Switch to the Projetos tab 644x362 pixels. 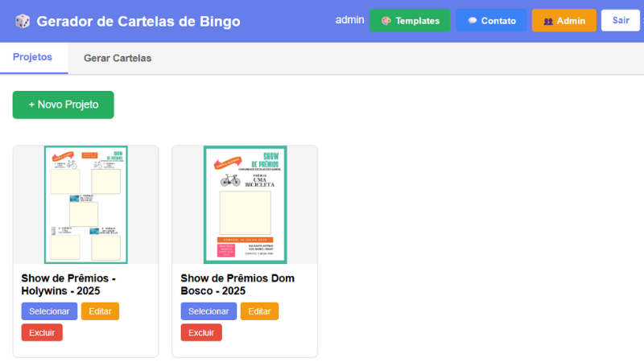point(32,58)
